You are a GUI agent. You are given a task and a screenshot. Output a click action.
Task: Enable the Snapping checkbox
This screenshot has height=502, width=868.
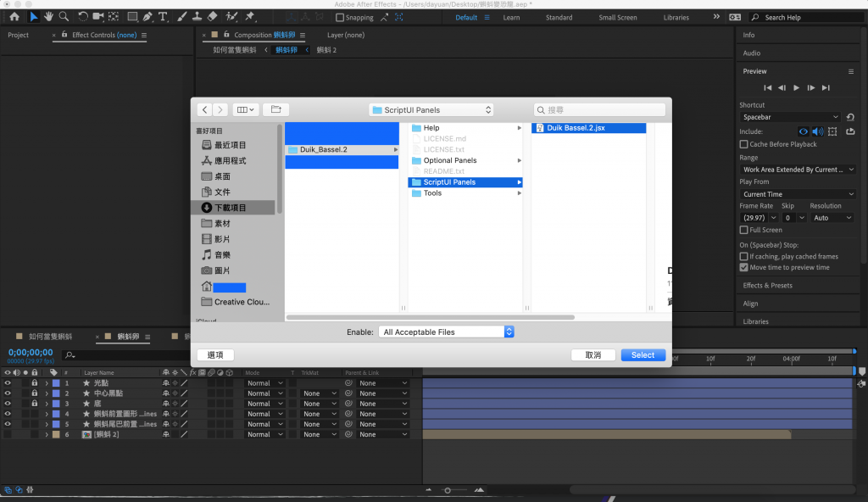click(x=340, y=18)
